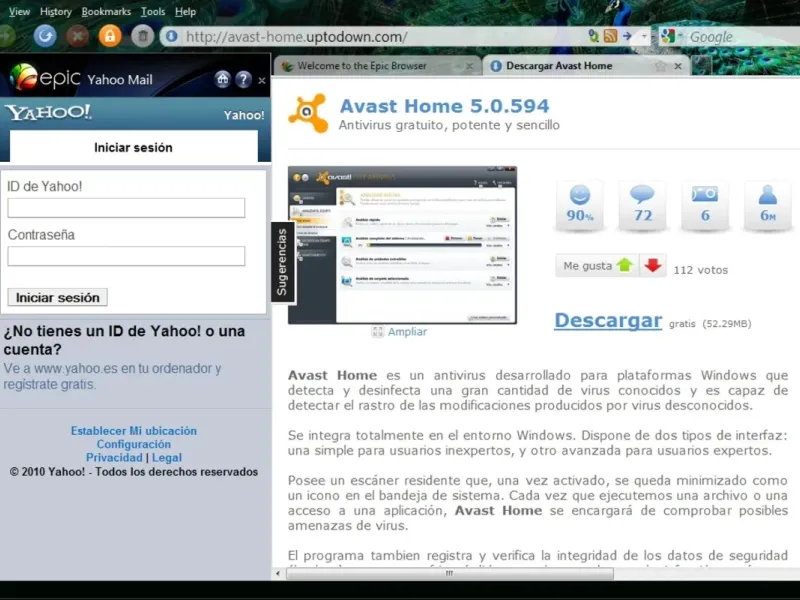Click the site identity icon in address bar
Viewport: 800px width, 600px height.
click(x=172, y=36)
